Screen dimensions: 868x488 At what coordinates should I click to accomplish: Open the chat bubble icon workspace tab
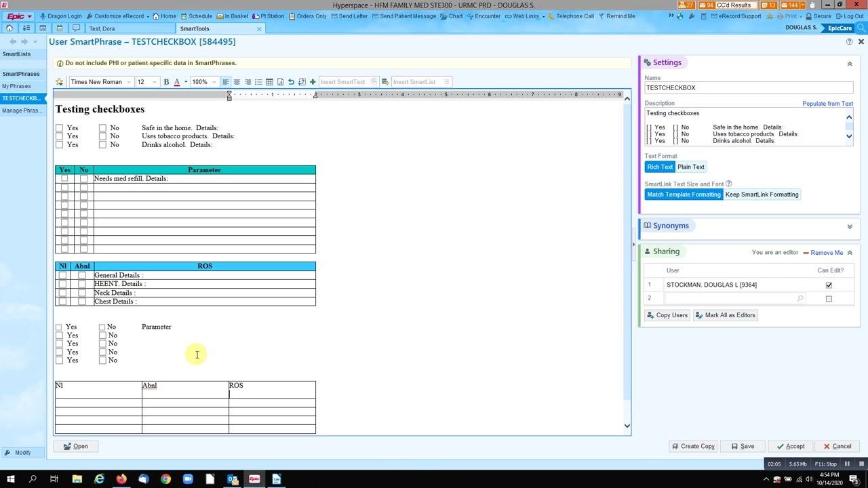click(76, 28)
